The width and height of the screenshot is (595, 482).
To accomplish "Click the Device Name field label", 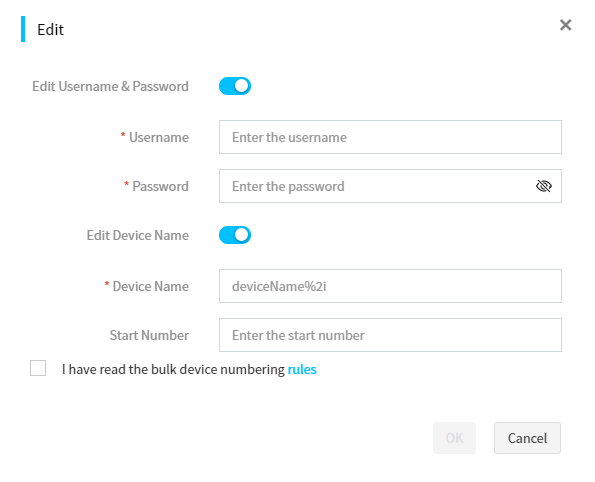I will coord(151,286).
